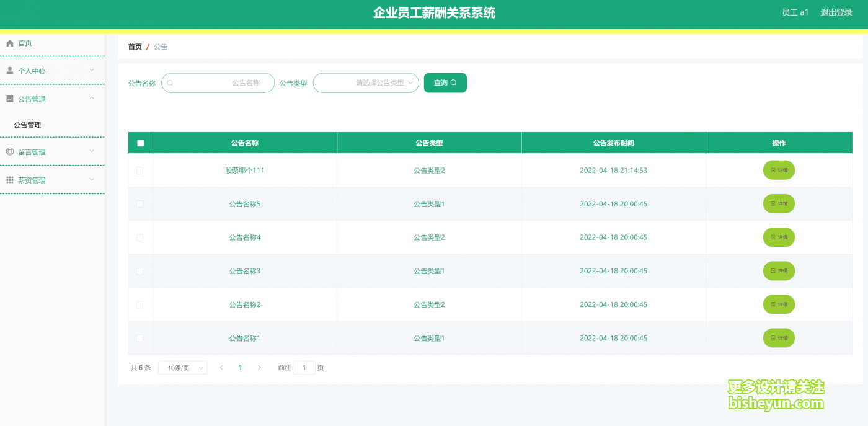Click the lifebuoy icon beside 留言管理
Viewport: 868px width, 426px height.
pos(10,152)
